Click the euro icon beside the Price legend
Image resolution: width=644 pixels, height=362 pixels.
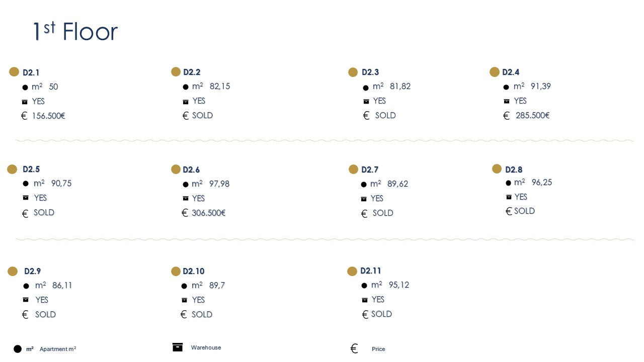[354, 348]
